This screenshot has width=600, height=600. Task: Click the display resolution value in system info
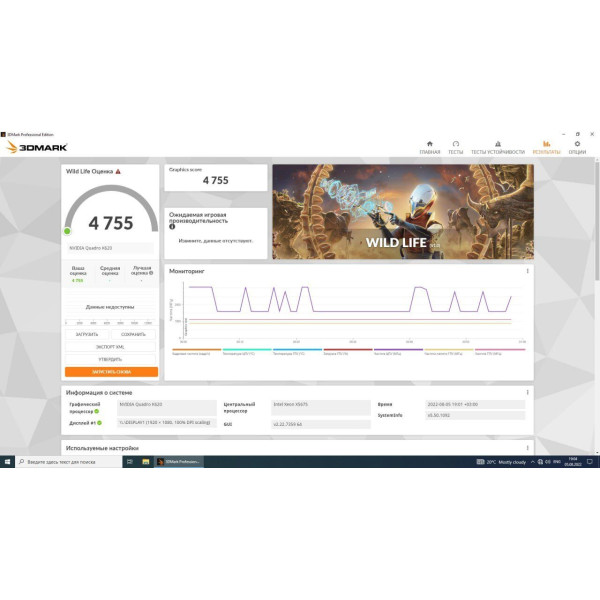click(166, 422)
